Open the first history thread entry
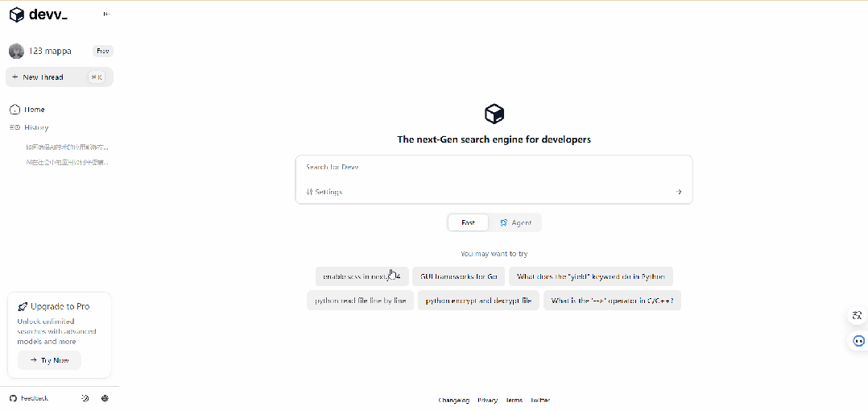 tap(67, 147)
